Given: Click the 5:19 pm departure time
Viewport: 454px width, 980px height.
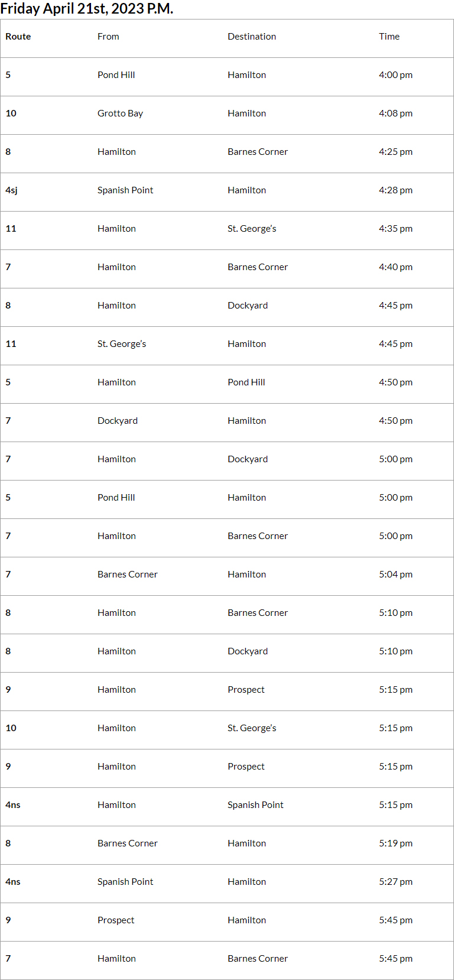Looking at the screenshot, I should coord(395,843).
